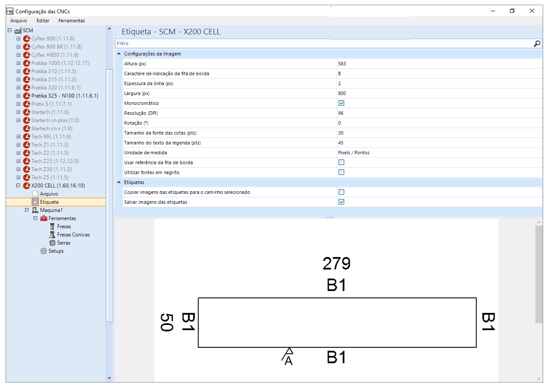Image resolution: width=550 pixels, height=392 pixels.
Task: Expand the Startech (1.11.6) node
Action: tap(18, 112)
